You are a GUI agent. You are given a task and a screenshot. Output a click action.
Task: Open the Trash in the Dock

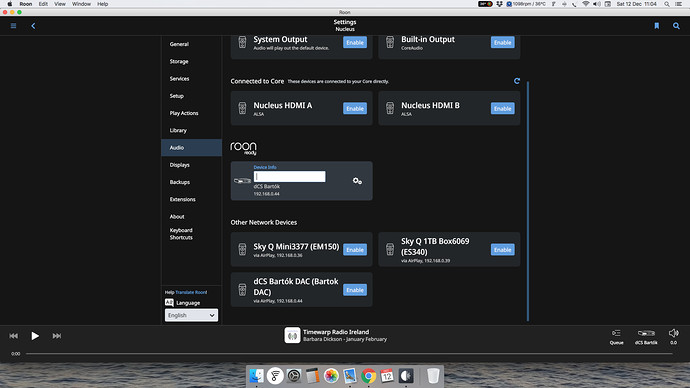tap(433, 376)
